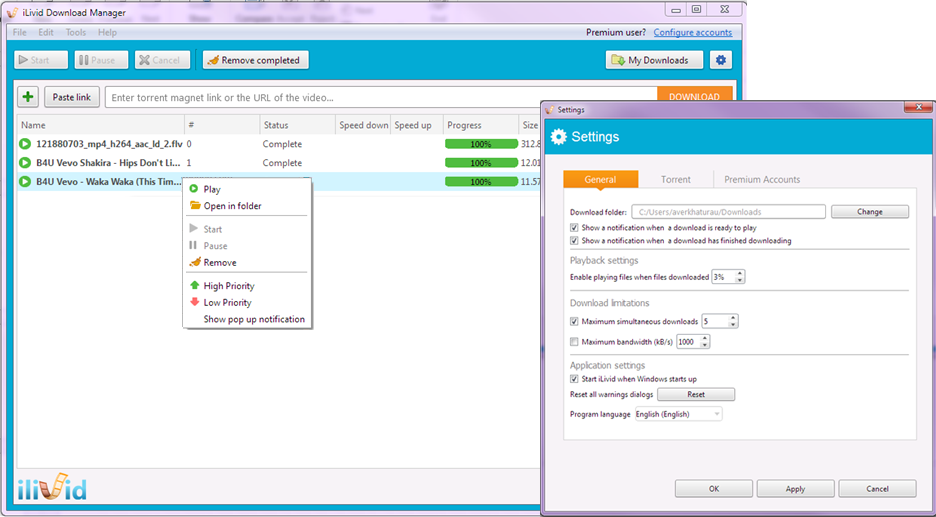The height and width of the screenshot is (517, 936).
Task: Click the Download folder path field
Action: (728, 211)
